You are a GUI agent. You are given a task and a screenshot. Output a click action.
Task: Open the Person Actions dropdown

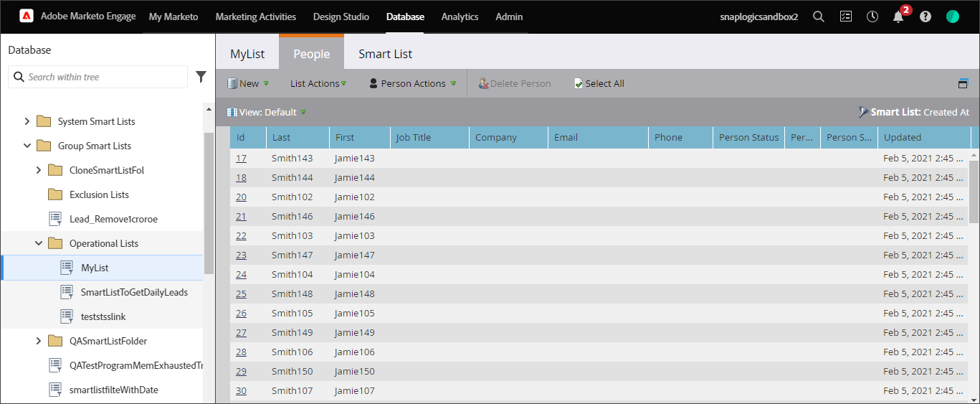point(413,84)
